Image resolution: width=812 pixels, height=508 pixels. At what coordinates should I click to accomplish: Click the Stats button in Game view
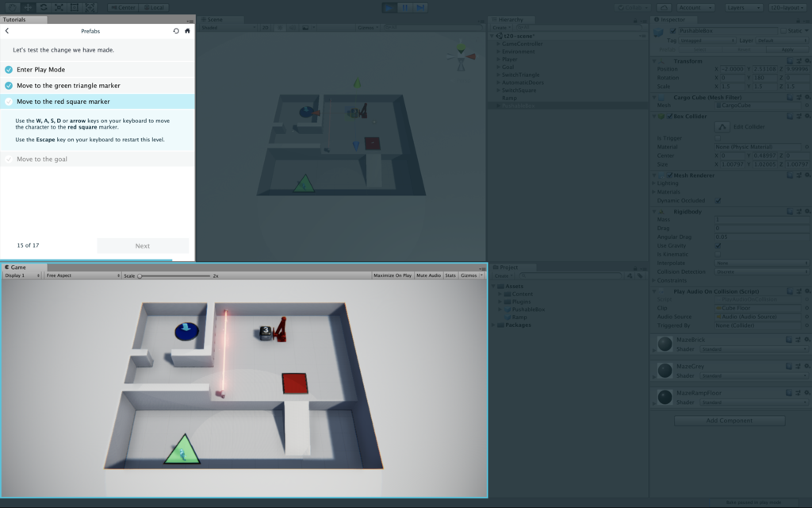450,275
